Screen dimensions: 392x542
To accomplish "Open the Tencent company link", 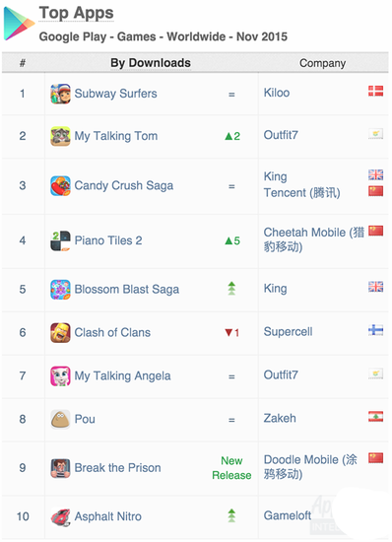I will 301,193.
